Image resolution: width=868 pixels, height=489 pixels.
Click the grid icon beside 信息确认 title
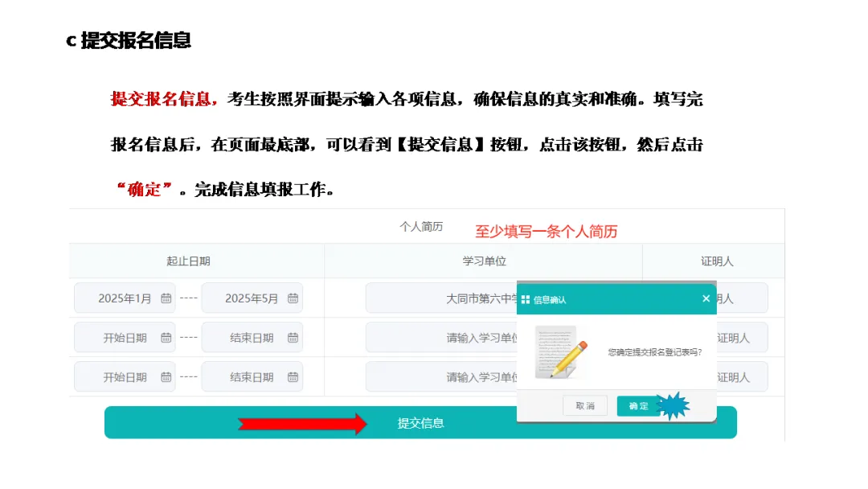527,298
